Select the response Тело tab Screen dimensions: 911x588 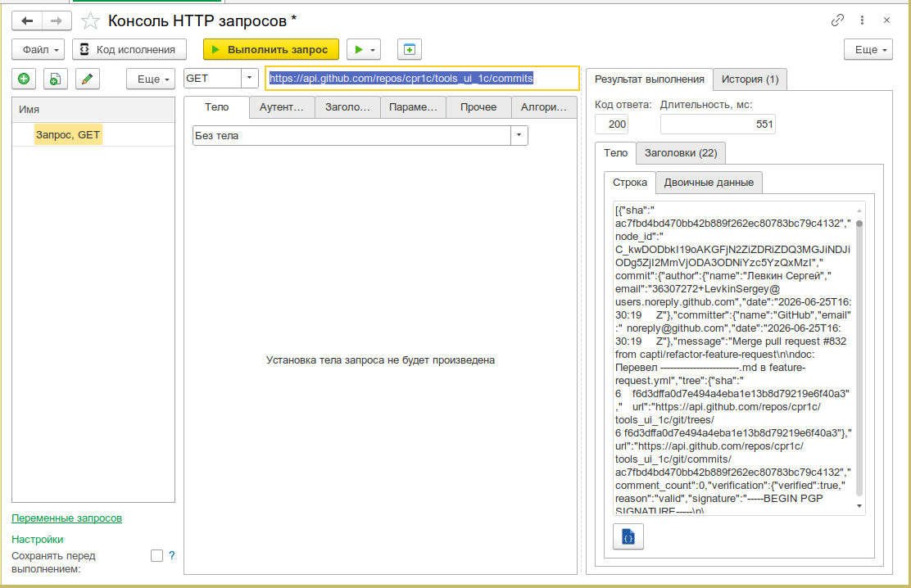click(x=616, y=153)
